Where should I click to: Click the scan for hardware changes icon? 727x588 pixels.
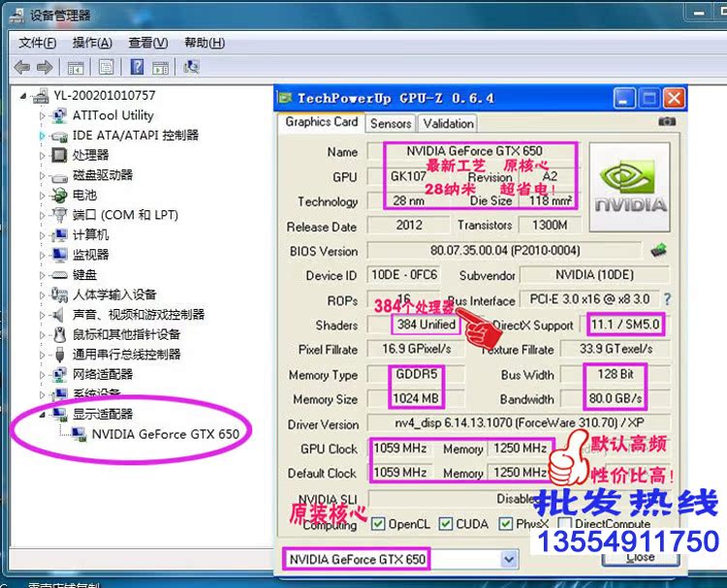(191, 67)
